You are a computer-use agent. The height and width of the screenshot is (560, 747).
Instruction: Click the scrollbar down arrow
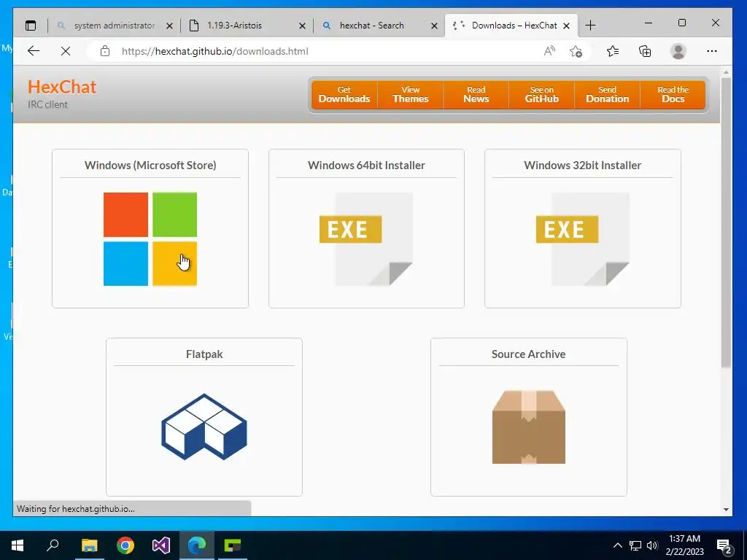(x=726, y=510)
